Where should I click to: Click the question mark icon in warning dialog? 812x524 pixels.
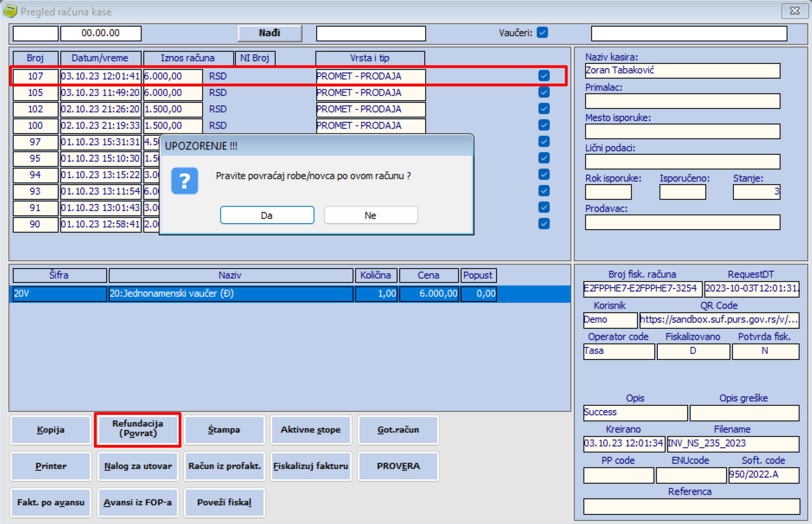[x=184, y=181]
